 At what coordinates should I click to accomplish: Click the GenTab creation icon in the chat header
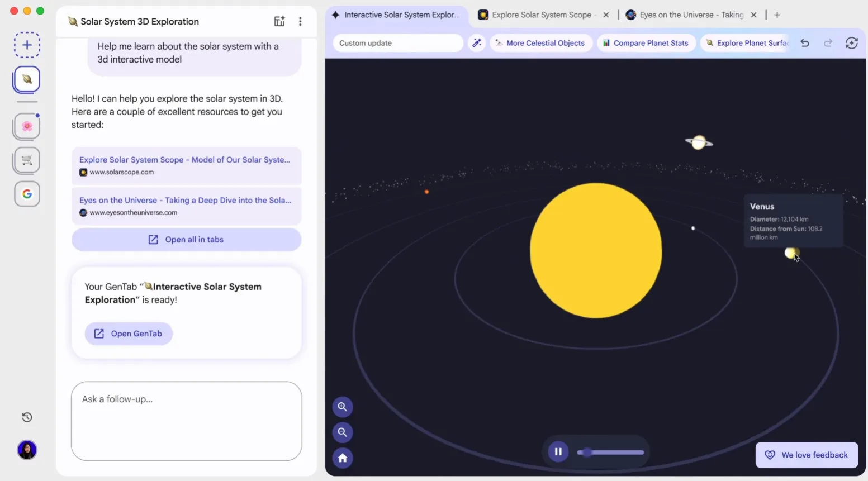point(279,21)
